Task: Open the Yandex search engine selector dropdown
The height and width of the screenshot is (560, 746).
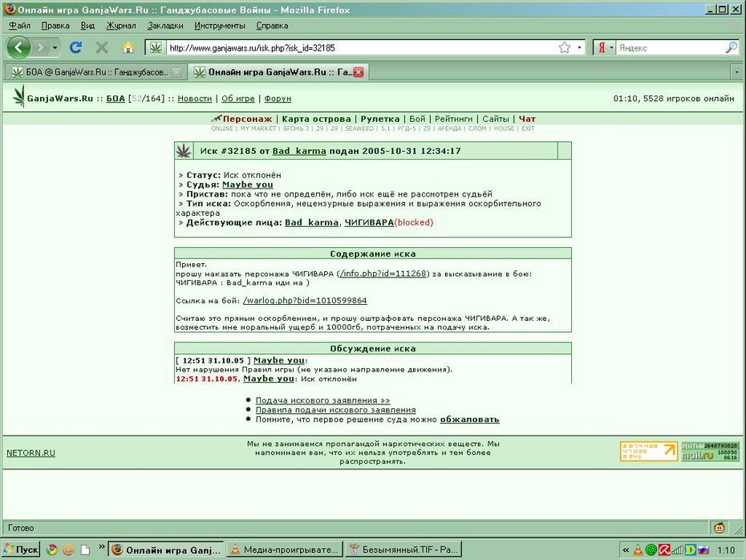Action: coord(605,47)
